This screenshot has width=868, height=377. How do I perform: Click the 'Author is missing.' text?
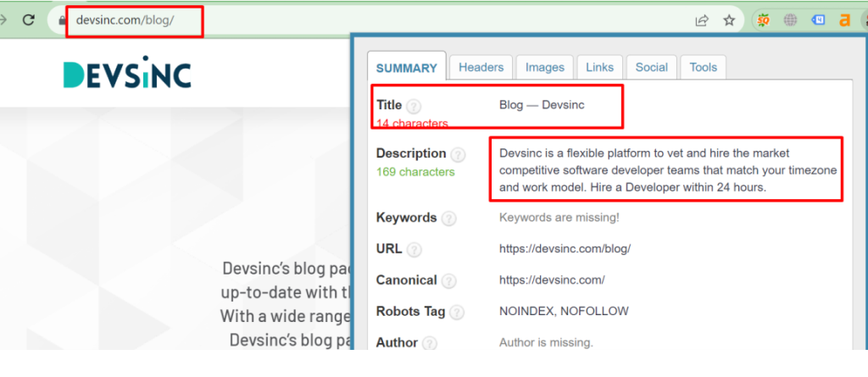coord(546,342)
